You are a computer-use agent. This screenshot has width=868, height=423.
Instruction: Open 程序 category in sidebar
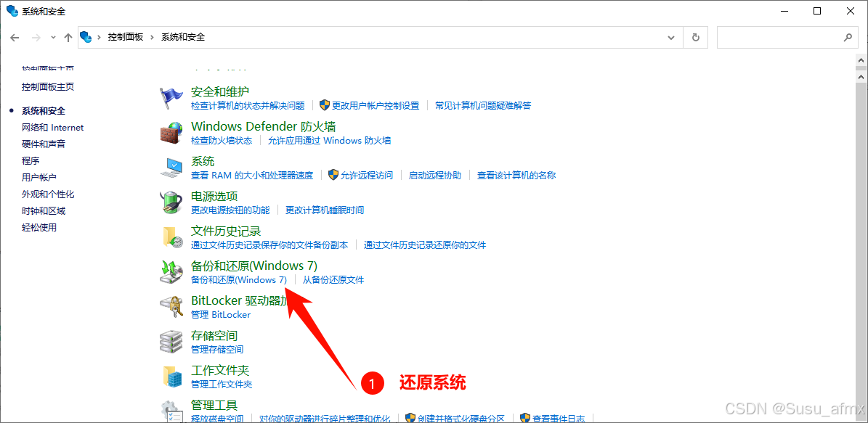click(31, 160)
